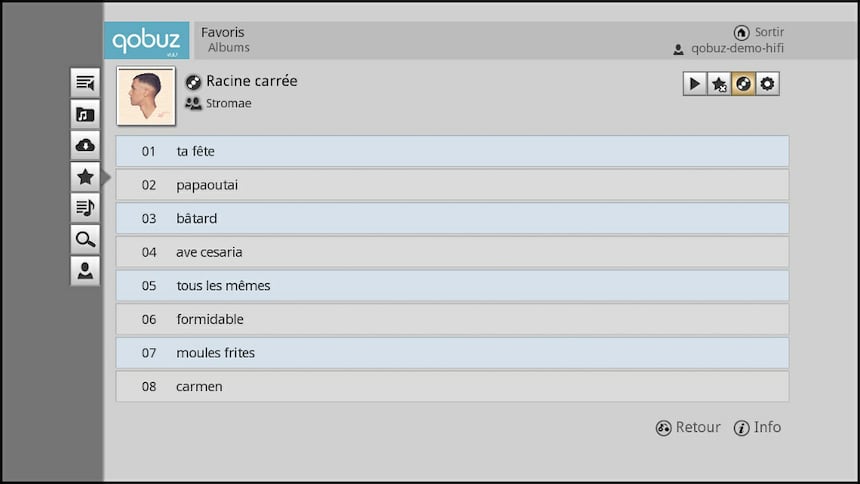Screen dimensions: 860x484
Task: Open the playlists sidebar icon
Action: (85, 208)
